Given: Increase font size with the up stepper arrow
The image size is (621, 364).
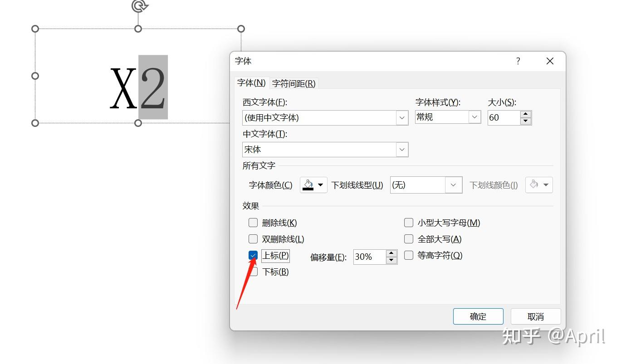Looking at the screenshot, I should click(x=525, y=113).
